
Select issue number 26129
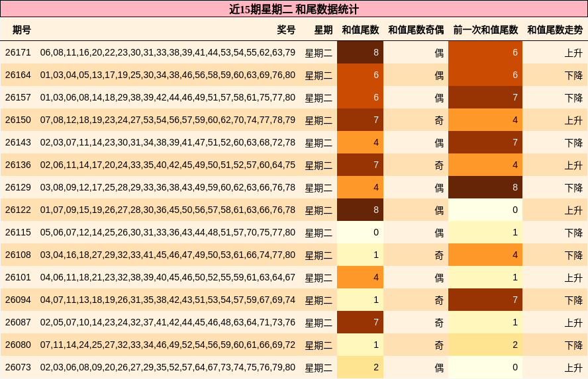pyautogui.click(x=18, y=187)
